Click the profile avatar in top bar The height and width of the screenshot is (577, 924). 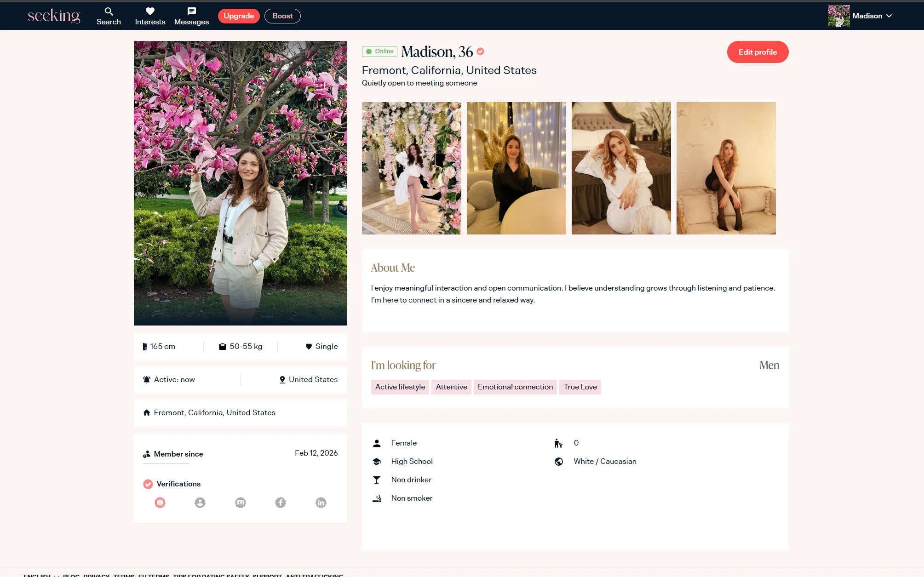[x=838, y=16]
